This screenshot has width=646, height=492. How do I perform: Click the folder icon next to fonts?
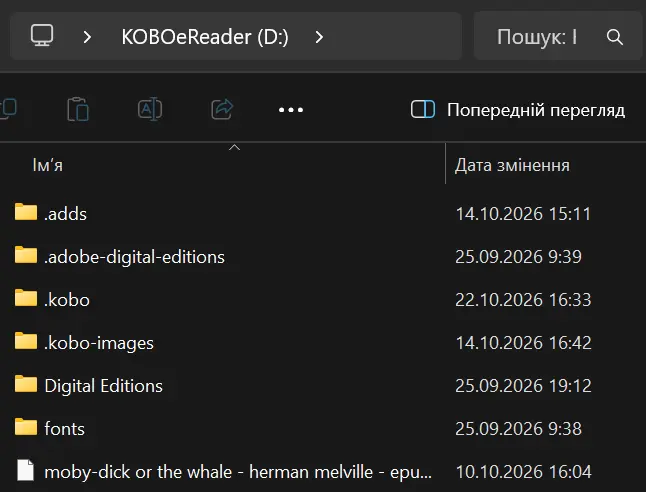point(26,427)
